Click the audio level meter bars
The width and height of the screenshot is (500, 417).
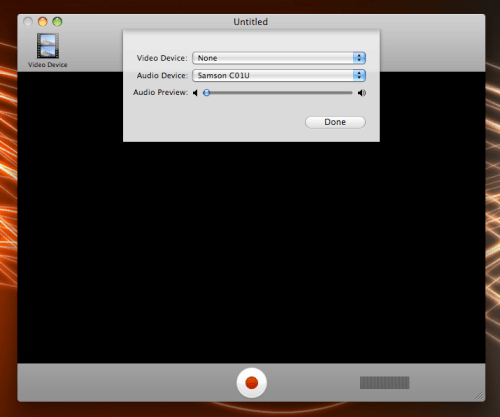(384, 383)
